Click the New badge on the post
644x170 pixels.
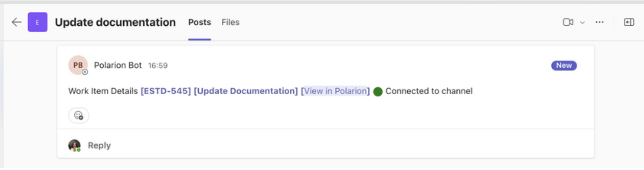coord(564,66)
